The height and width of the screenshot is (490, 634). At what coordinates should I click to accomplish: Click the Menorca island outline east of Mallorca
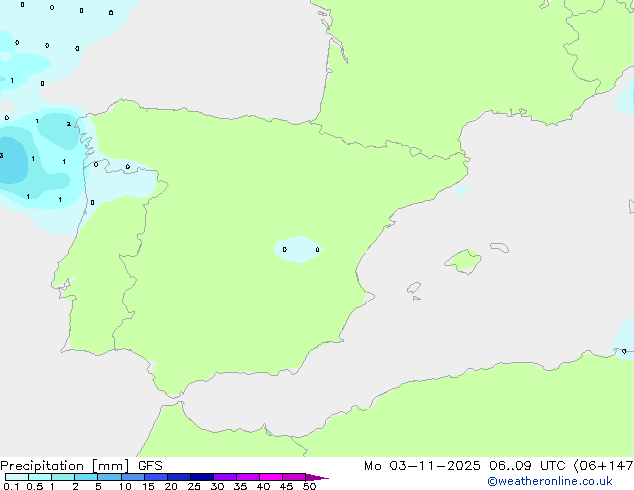(x=500, y=247)
